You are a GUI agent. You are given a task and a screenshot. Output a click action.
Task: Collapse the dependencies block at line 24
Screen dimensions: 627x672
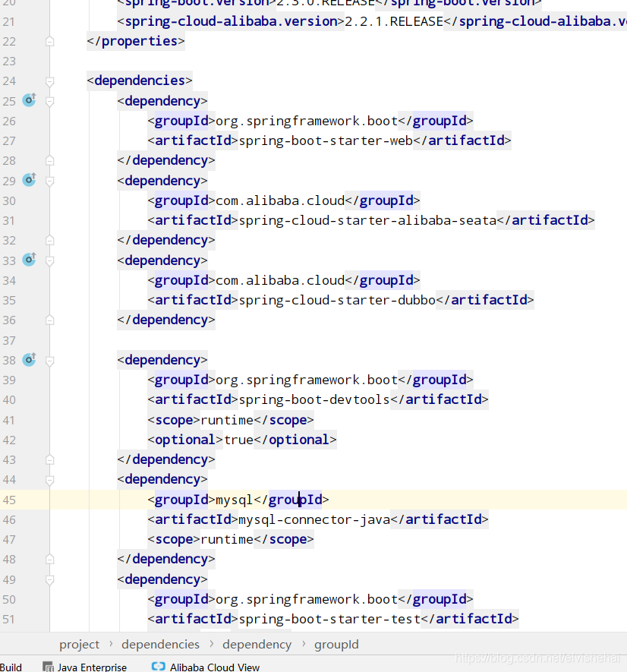pyautogui.click(x=49, y=81)
